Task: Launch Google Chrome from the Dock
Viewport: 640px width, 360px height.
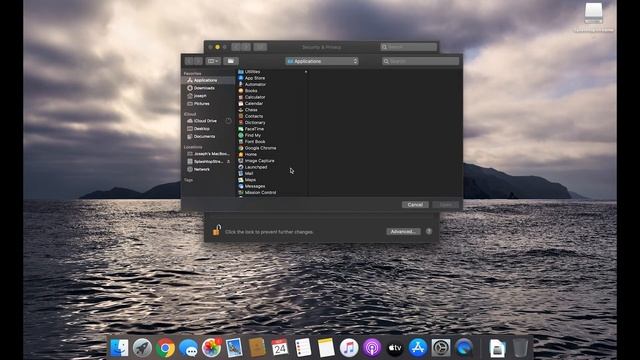Action: (165, 348)
